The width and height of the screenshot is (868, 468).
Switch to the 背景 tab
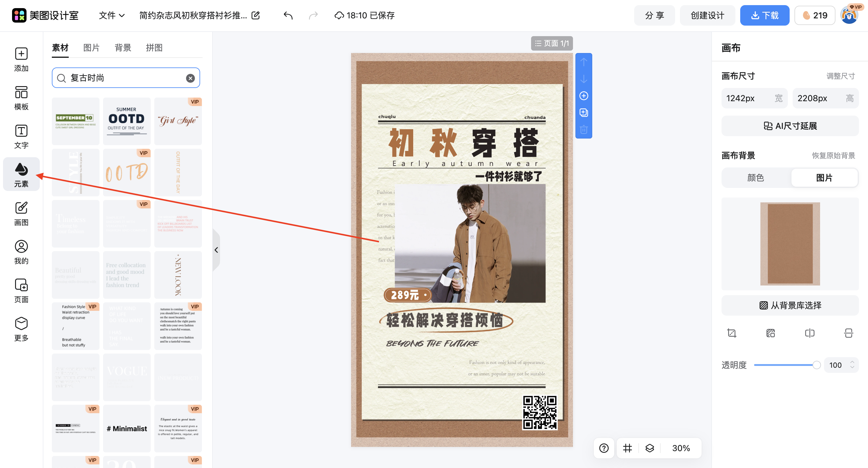[x=123, y=48]
